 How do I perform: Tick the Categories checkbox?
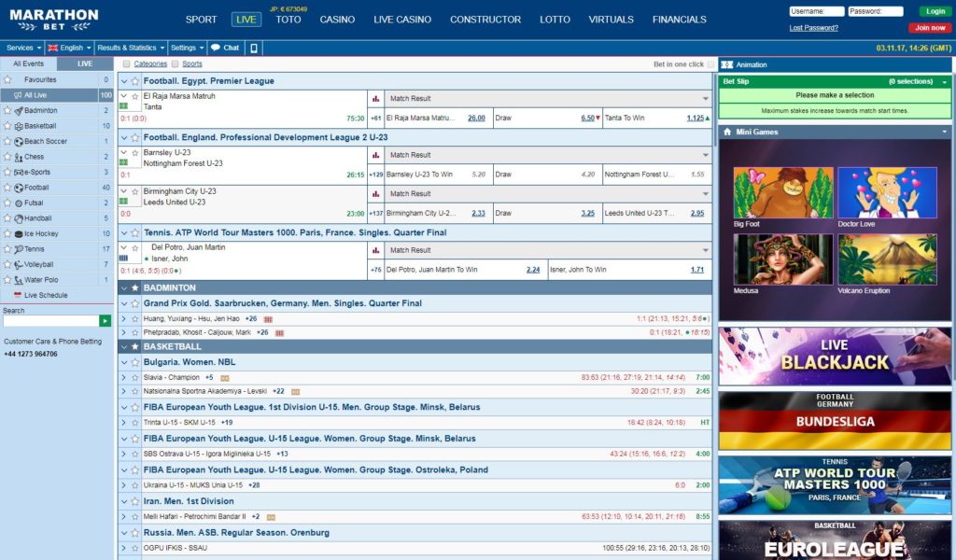[x=126, y=63]
